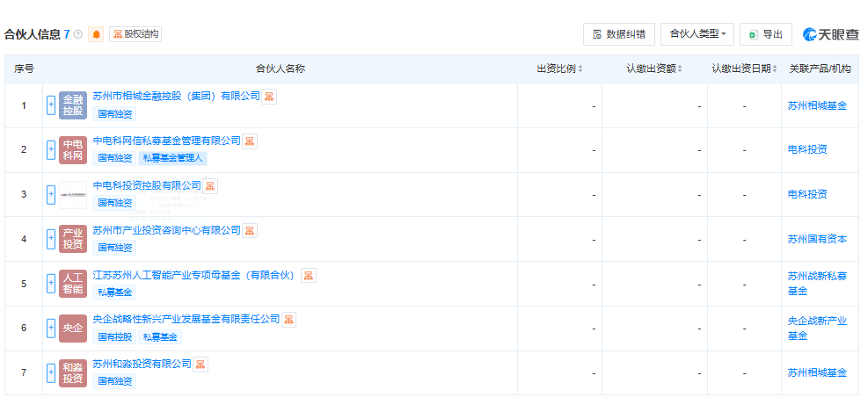
Task: Open 苏州和淼投资有限公司 link
Action: point(142,365)
